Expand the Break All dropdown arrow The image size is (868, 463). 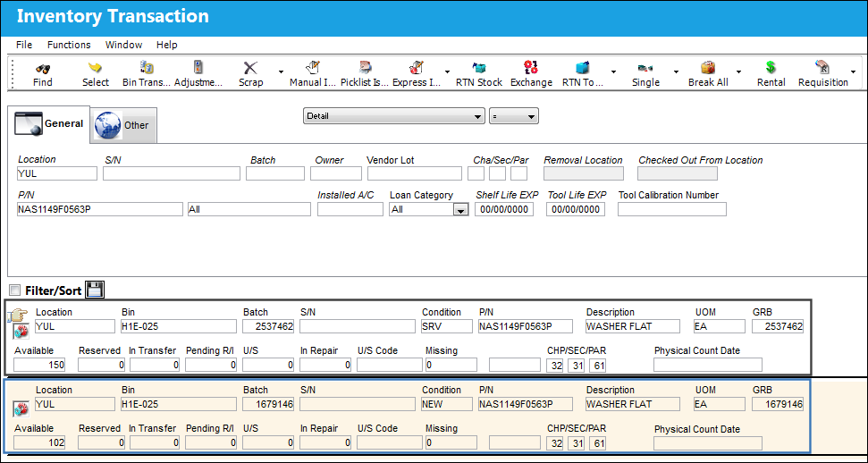click(x=738, y=72)
